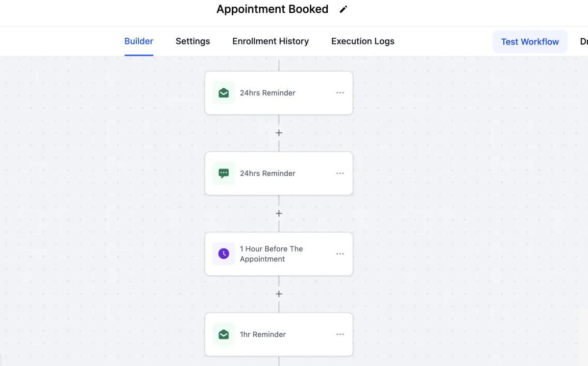Screen dimensions: 588x366
Task: Click the SMS chat icon on 24hrs Reminder
Action: [223, 173]
